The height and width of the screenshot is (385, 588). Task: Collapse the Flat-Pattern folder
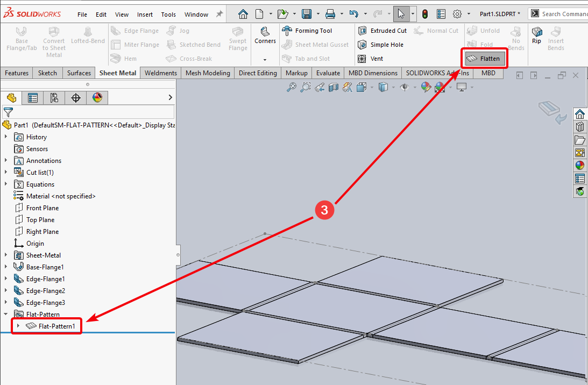tap(6, 314)
